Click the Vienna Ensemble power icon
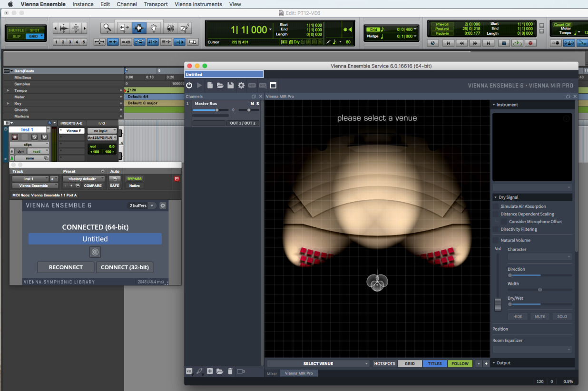The height and width of the screenshot is (391, 588). (189, 85)
